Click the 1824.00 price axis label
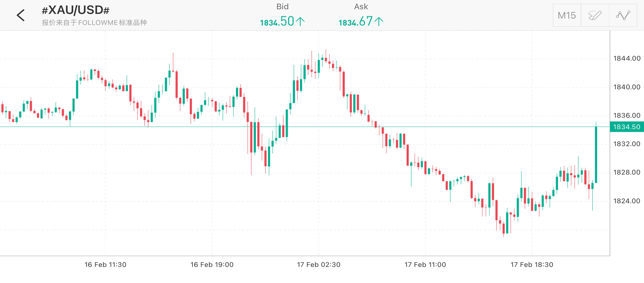The image size is (644, 283). (627, 201)
